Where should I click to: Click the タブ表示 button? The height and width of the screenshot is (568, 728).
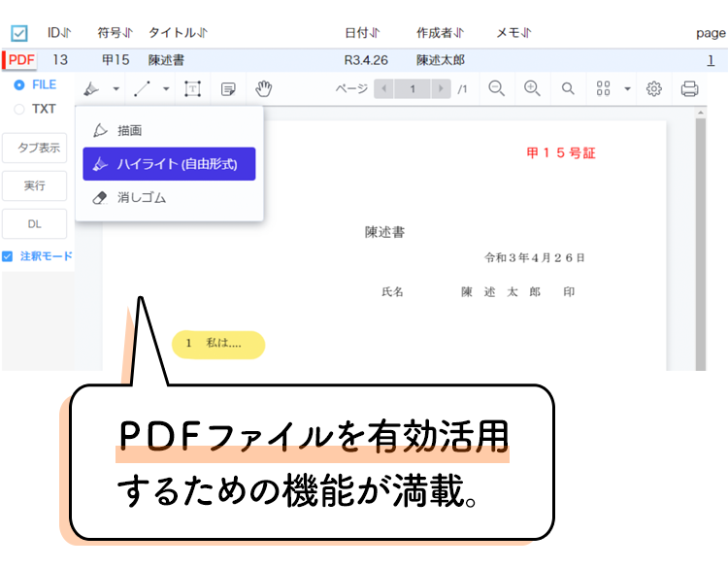click(34, 149)
